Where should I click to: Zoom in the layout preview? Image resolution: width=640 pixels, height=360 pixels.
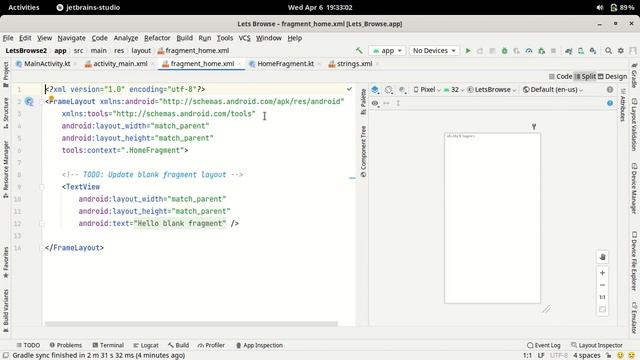click(x=602, y=273)
